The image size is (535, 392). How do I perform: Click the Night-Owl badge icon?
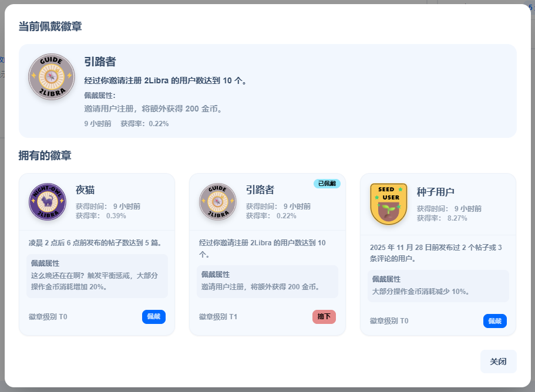coord(48,202)
